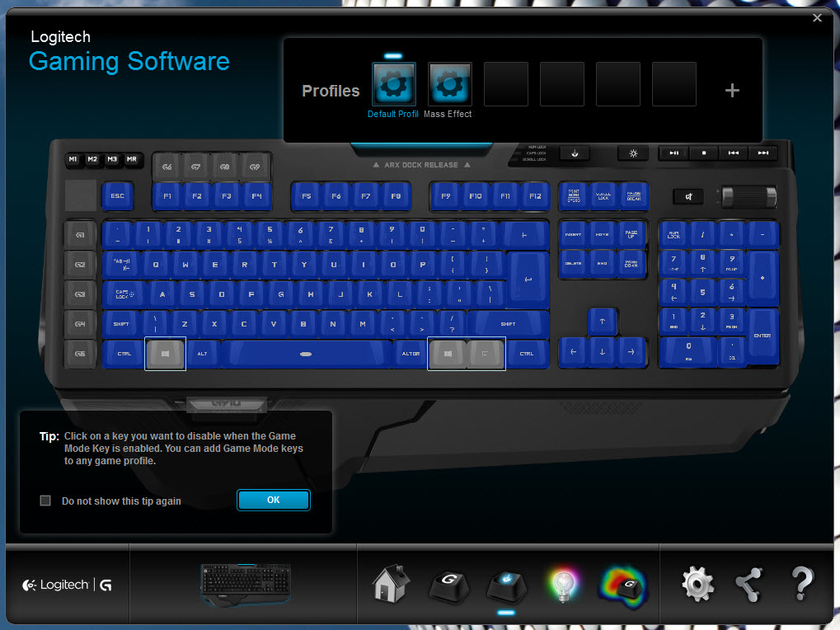The image size is (840, 630).
Task: Toggle the left SHIFT key
Action: click(x=121, y=323)
